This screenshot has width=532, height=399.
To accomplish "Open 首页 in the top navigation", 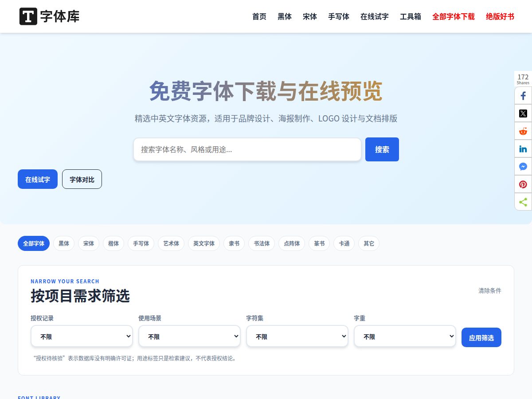I will [259, 16].
